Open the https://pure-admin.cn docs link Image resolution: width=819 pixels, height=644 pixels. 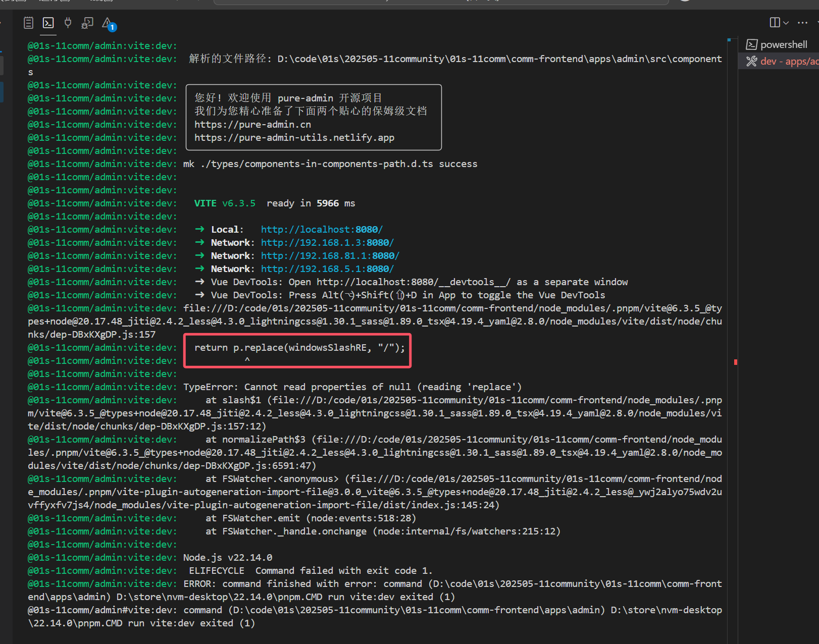coord(252,125)
